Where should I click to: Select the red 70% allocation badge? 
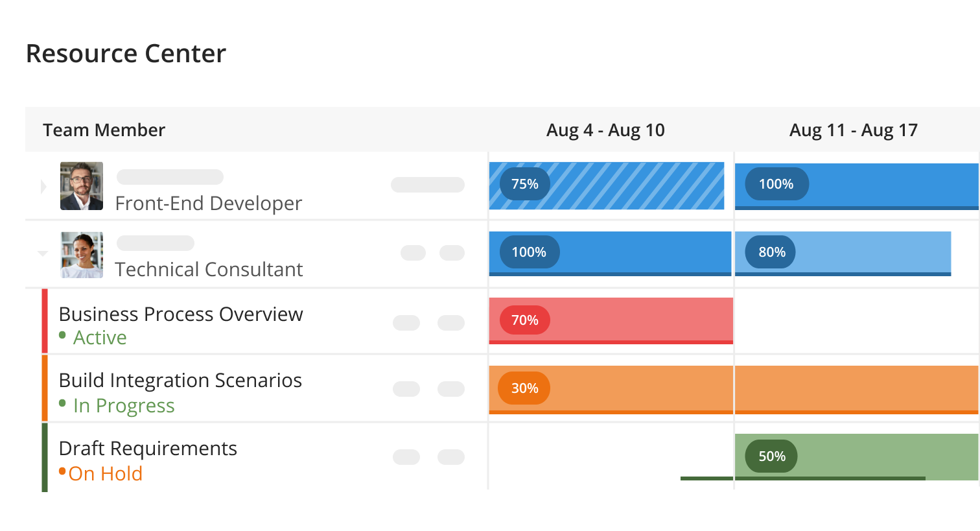pyautogui.click(x=524, y=320)
